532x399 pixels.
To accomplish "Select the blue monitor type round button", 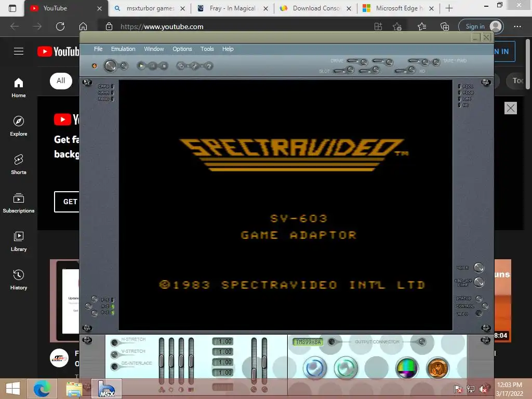I will 315,368.
